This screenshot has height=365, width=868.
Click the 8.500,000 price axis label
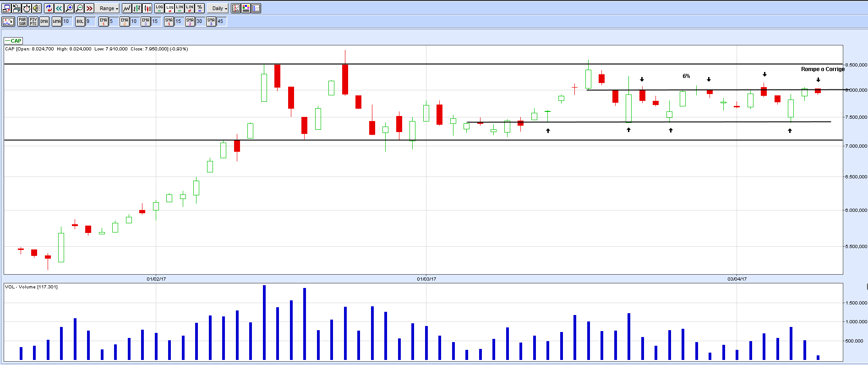click(856, 65)
